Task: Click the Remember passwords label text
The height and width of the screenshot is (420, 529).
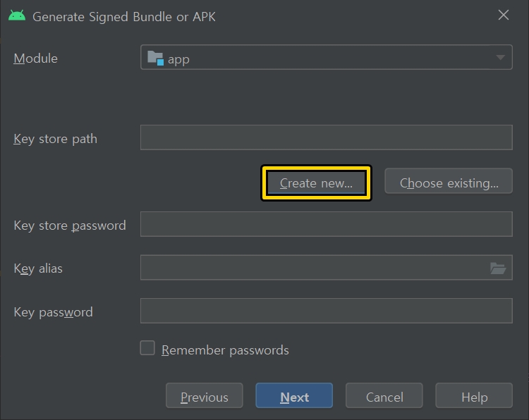Action: [225, 350]
